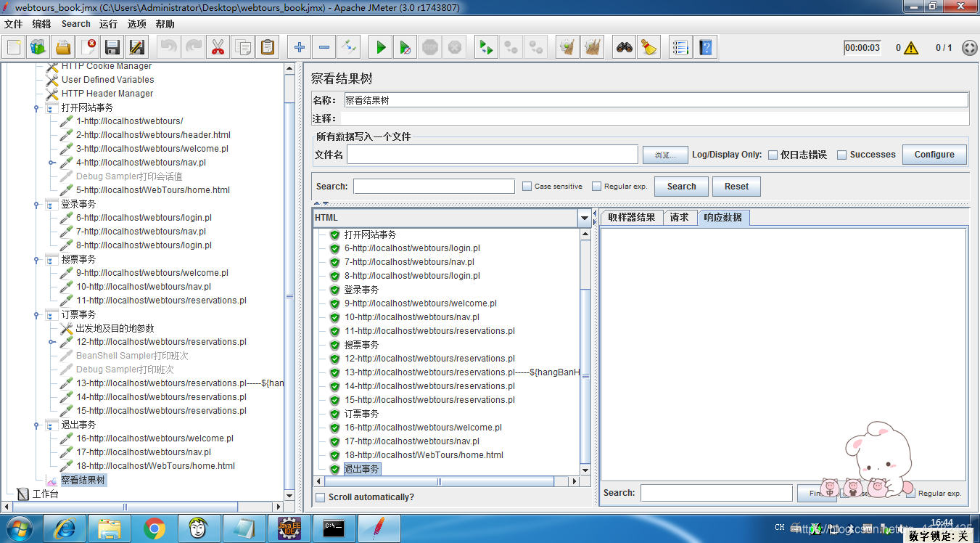Open the 帮助 menu

pos(165,24)
